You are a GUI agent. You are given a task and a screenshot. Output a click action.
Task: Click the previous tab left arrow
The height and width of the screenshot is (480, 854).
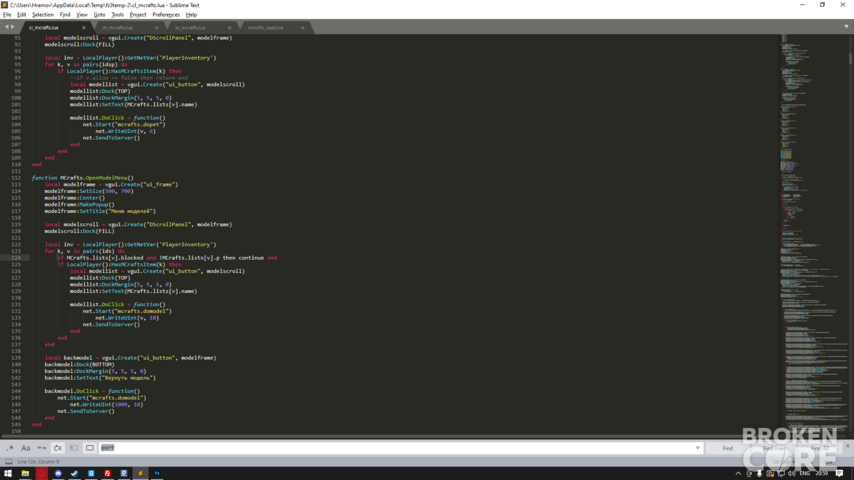point(7,27)
